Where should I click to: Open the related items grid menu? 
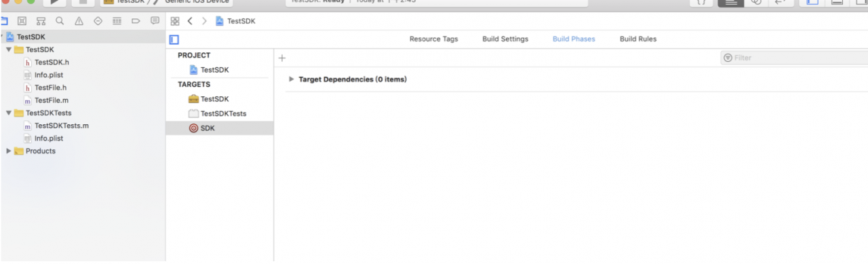(x=175, y=21)
